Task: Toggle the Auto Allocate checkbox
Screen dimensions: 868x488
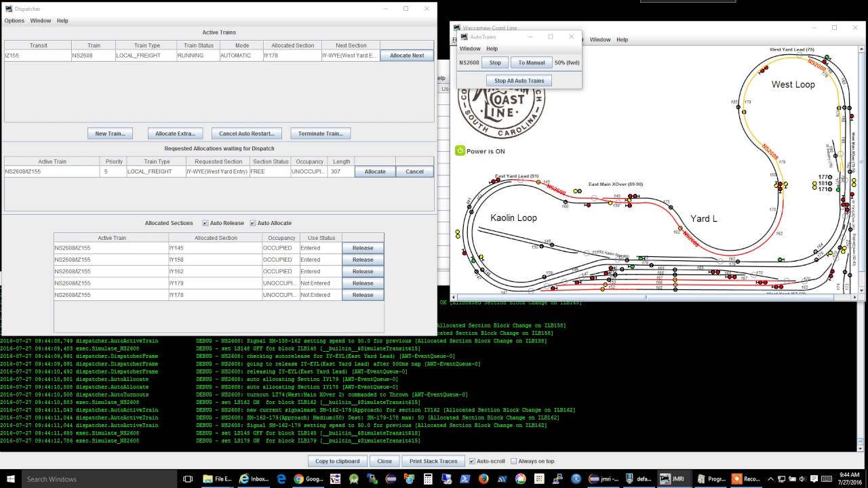Action: click(x=253, y=223)
